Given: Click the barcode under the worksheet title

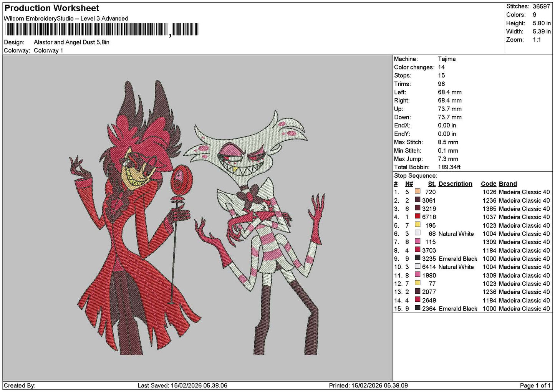Looking at the screenshot, I should tap(102, 30).
